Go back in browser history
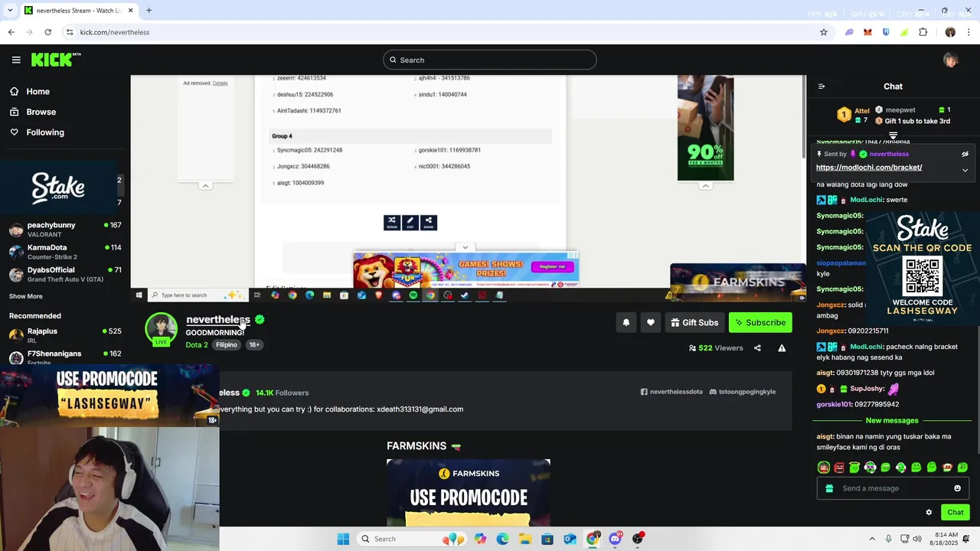 [11, 32]
